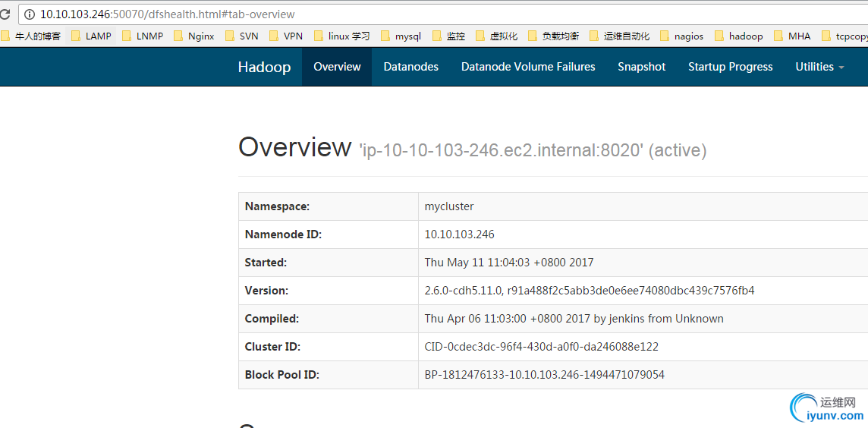Open the VPN bookmark folder
The height and width of the screenshot is (428, 868).
tap(286, 36)
